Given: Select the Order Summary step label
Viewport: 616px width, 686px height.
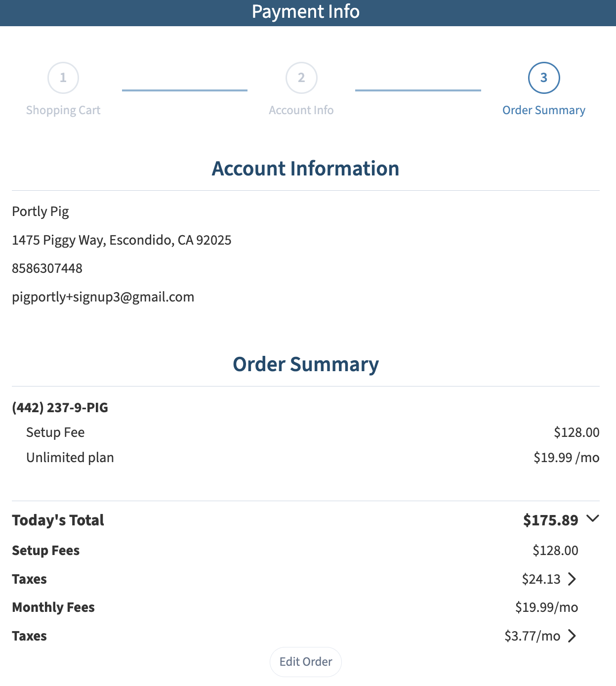Looking at the screenshot, I should (544, 110).
